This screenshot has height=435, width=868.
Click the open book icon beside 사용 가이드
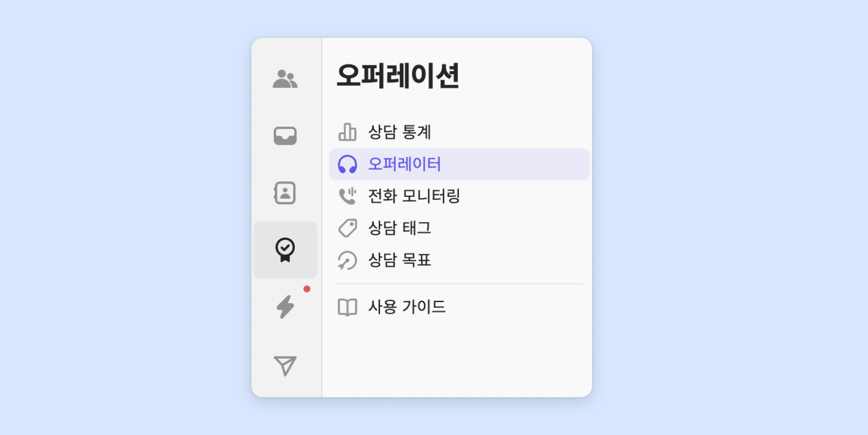(x=347, y=307)
